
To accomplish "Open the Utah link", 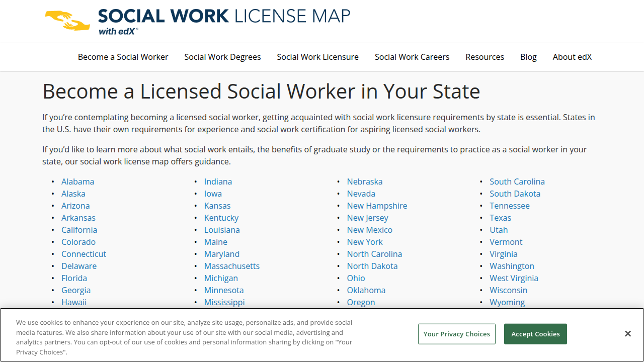I will coord(499,230).
